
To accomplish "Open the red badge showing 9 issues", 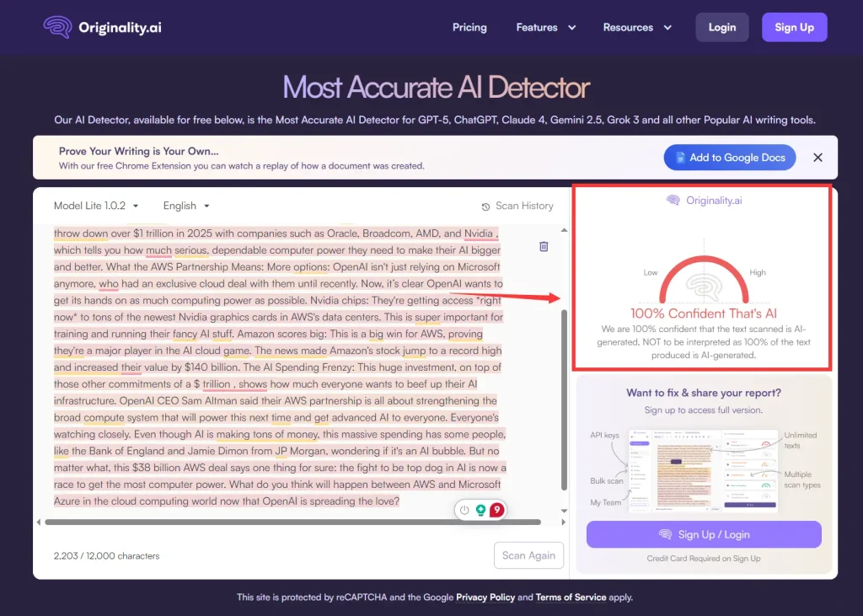I will tap(497, 510).
